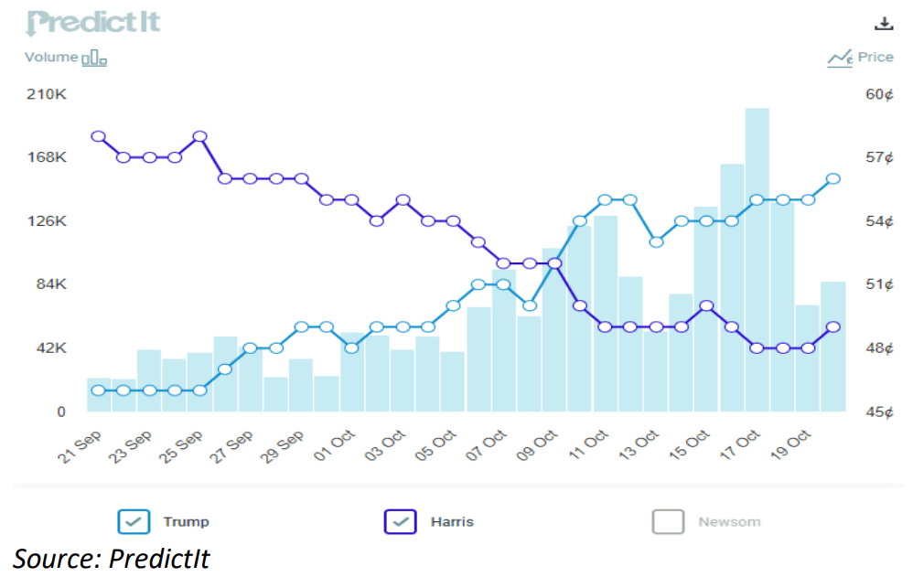
Task: Click the download chart icon
Action: click(884, 22)
